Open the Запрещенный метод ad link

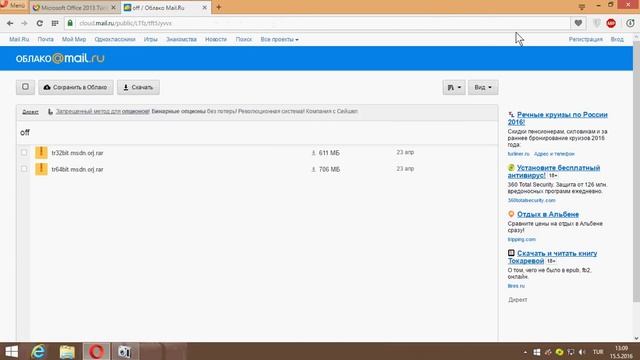[x=102, y=111]
